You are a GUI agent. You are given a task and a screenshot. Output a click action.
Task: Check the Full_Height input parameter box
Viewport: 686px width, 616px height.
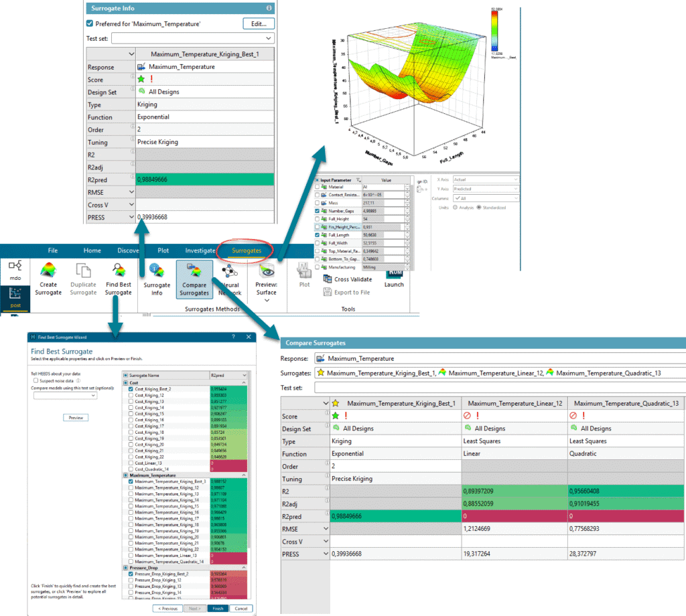coord(318,219)
